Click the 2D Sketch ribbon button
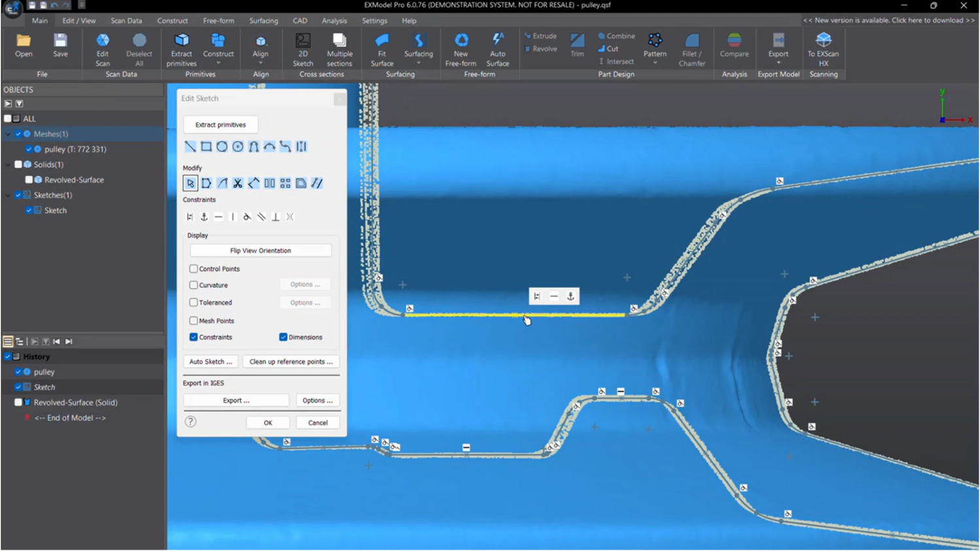Screen dimensions: 980x551 tap(302, 50)
